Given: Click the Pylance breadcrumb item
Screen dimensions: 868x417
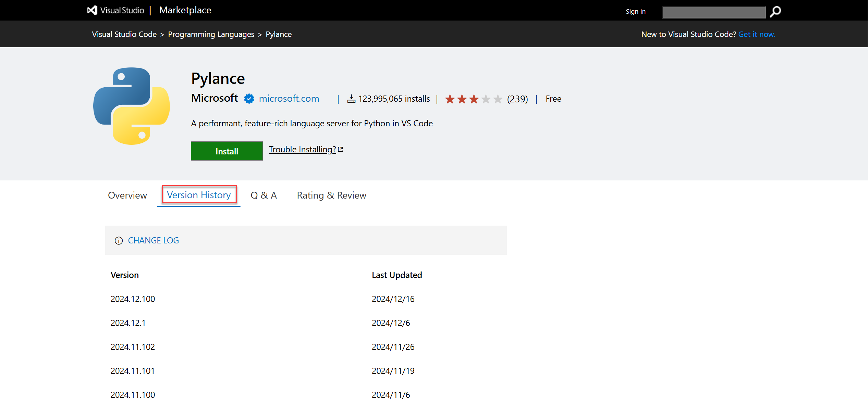Looking at the screenshot, I should click(x=279, y=34).
